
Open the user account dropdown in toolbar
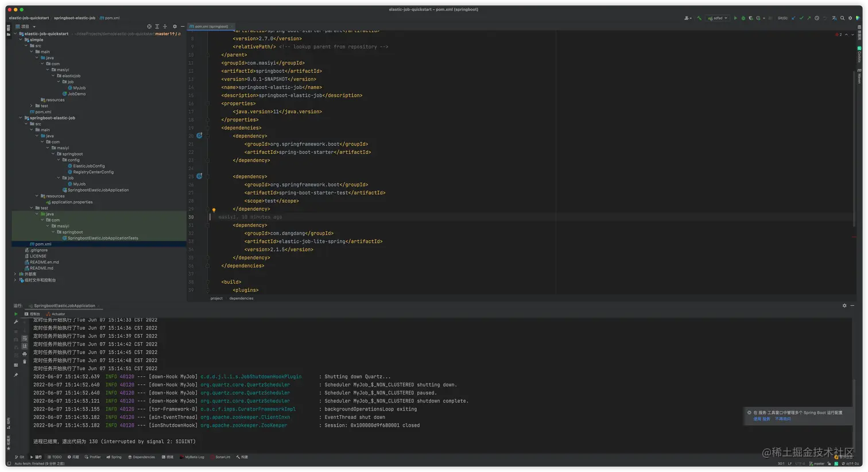688,18
